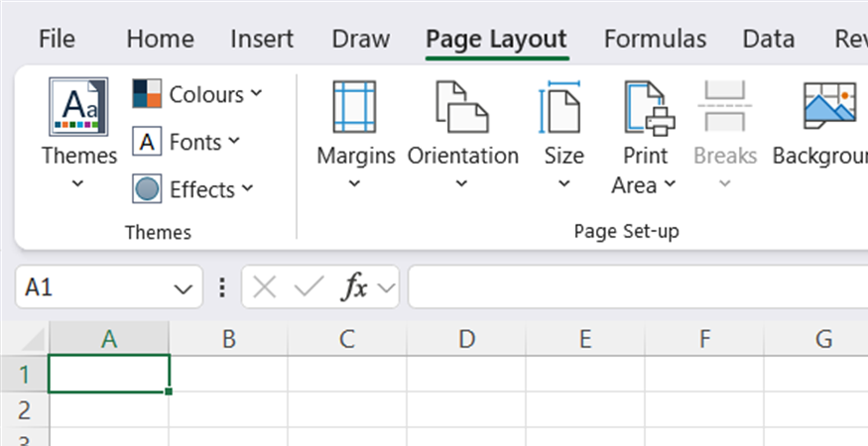Viewport: 868px width, 446px height.
Task: Select column C header
Action: tap(347, 339)
